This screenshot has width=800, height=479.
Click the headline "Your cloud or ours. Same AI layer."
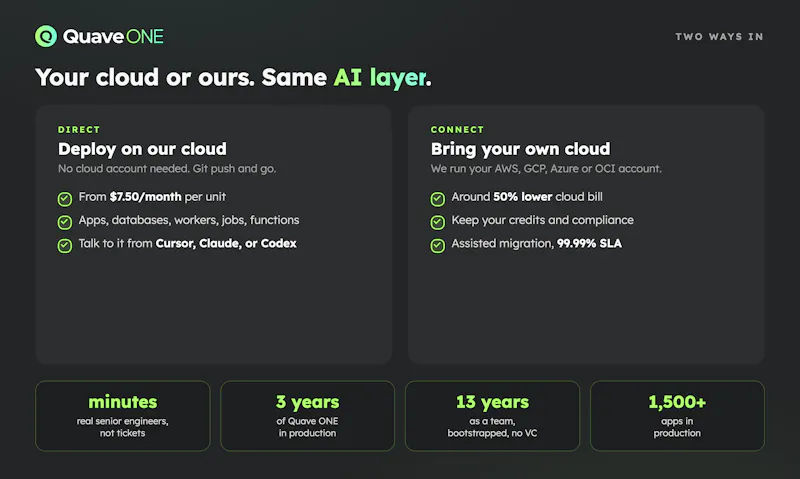(x=233, y=78)
